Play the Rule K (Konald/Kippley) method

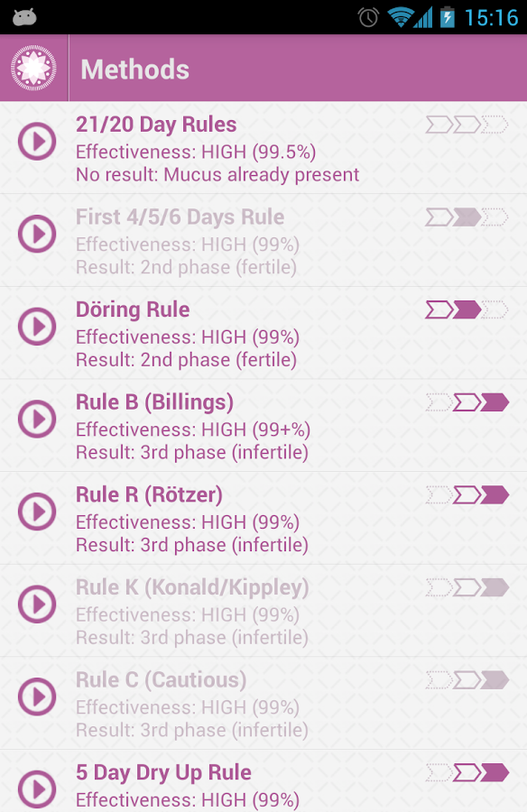click(x=36, y=604)
